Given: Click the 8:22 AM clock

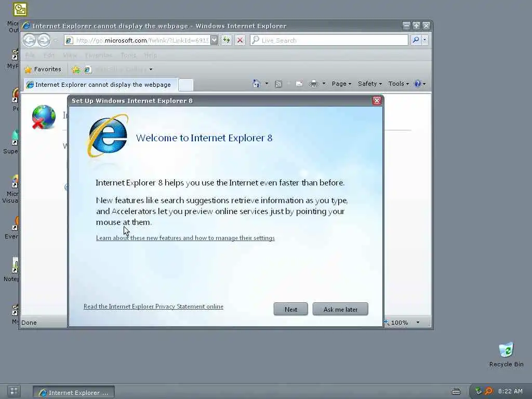Looking at the screenshot, I should point(510,391).
